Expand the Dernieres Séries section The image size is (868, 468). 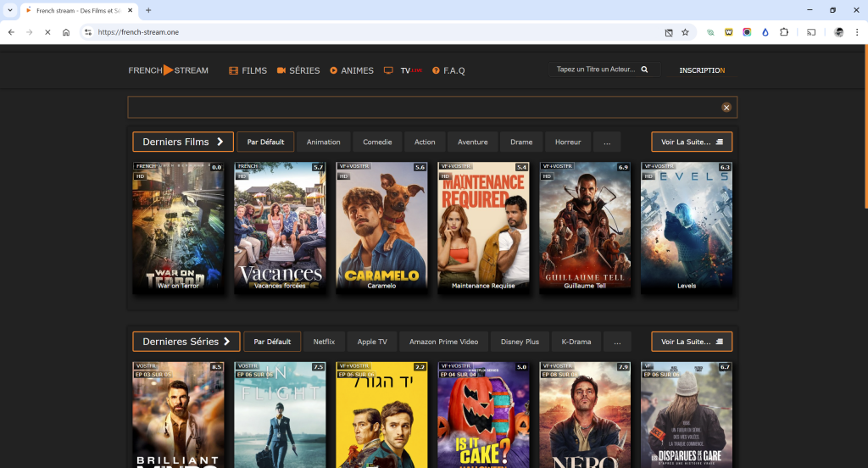pos(186,342)
